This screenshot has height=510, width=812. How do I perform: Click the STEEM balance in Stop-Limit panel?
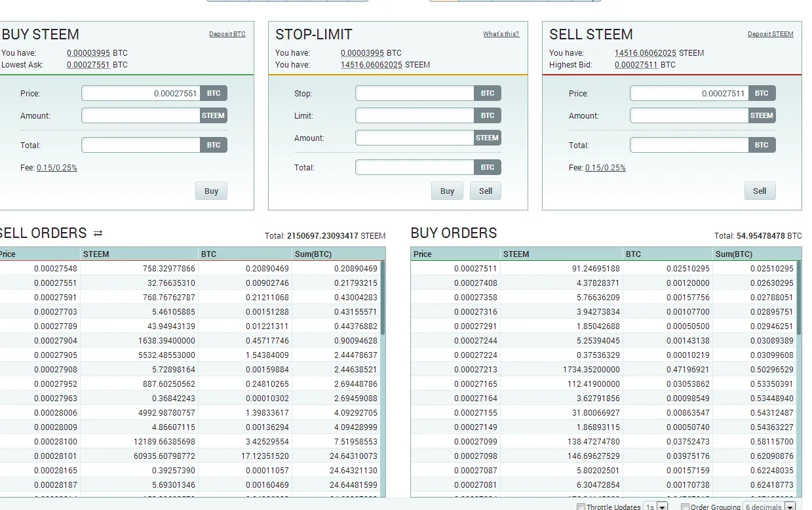tap(372, 65)
